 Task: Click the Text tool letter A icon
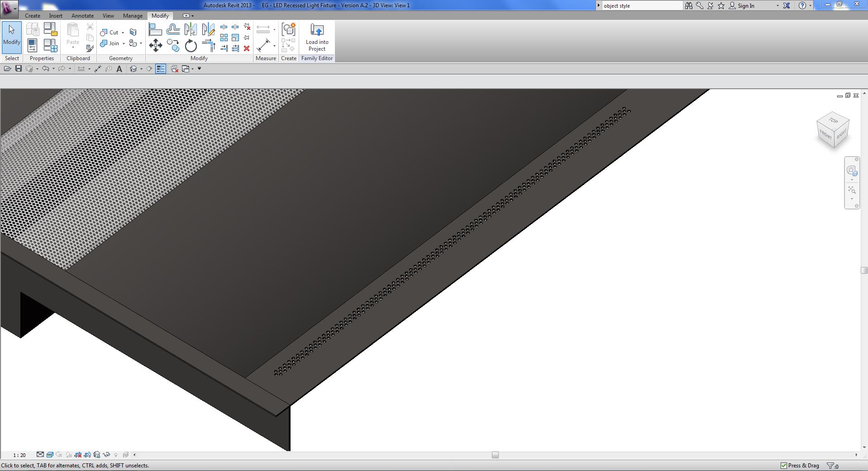pos(119,69)
